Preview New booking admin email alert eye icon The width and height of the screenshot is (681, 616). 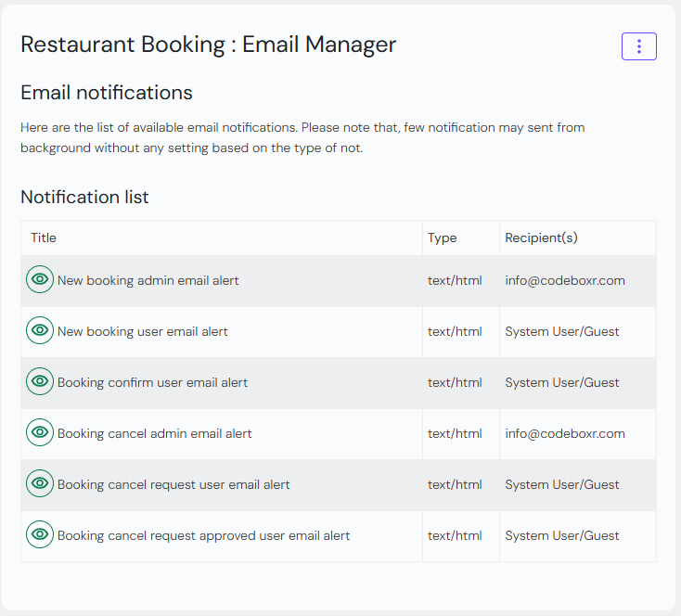pos(40,279)
